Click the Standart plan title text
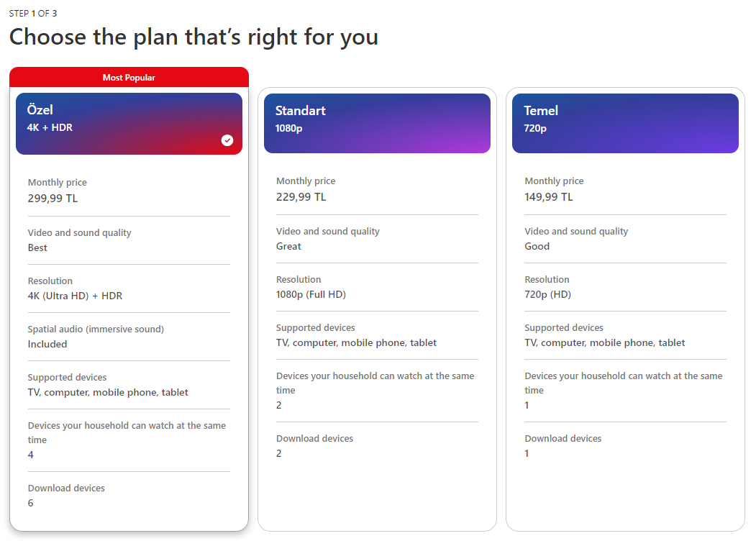The image size is (756, 541). tap(301, 111)
